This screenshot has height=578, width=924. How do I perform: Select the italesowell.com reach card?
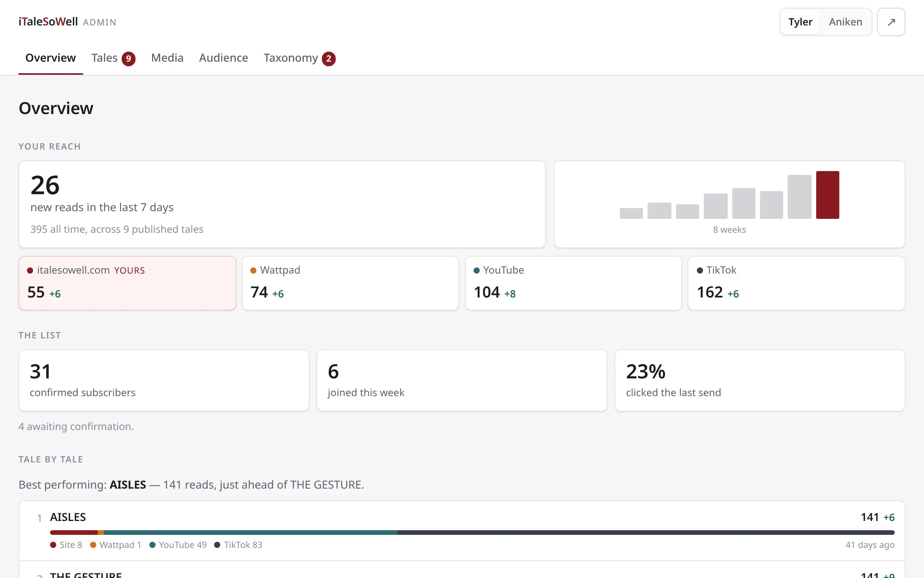click(x=127, y=283)
